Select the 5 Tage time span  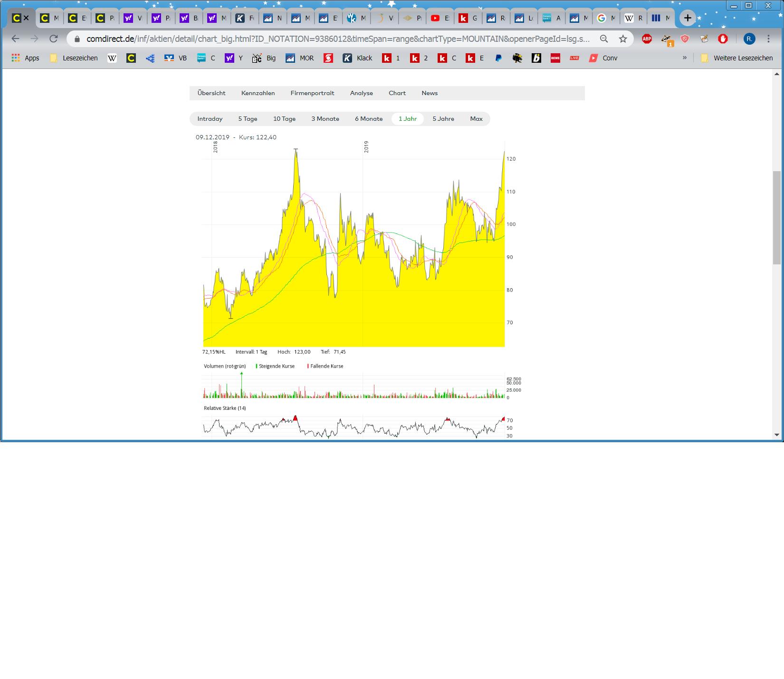[248, 119]
